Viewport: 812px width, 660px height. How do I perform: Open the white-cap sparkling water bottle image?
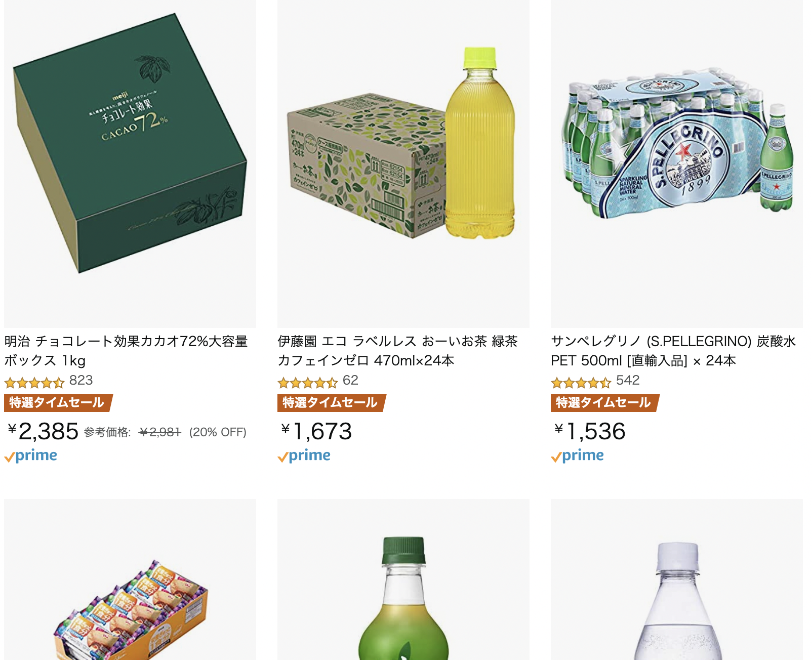pos(677,580)
